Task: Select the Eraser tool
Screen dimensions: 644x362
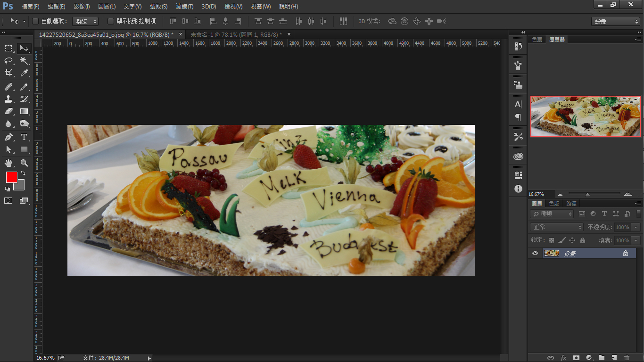Action: tap(8, 111)
